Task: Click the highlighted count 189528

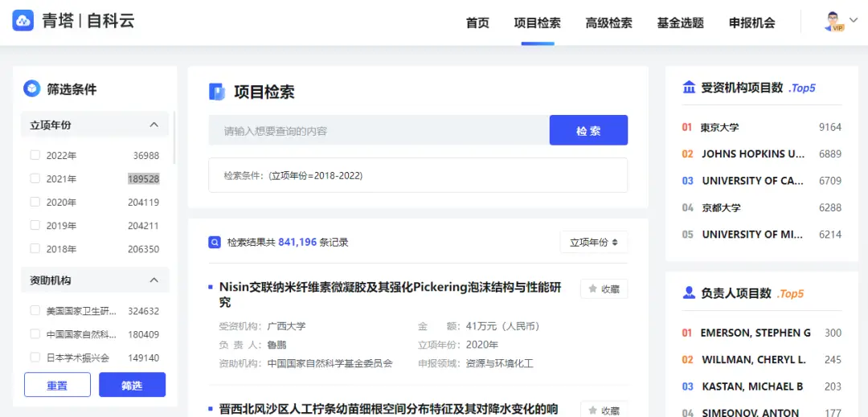Action: (143, 178)
